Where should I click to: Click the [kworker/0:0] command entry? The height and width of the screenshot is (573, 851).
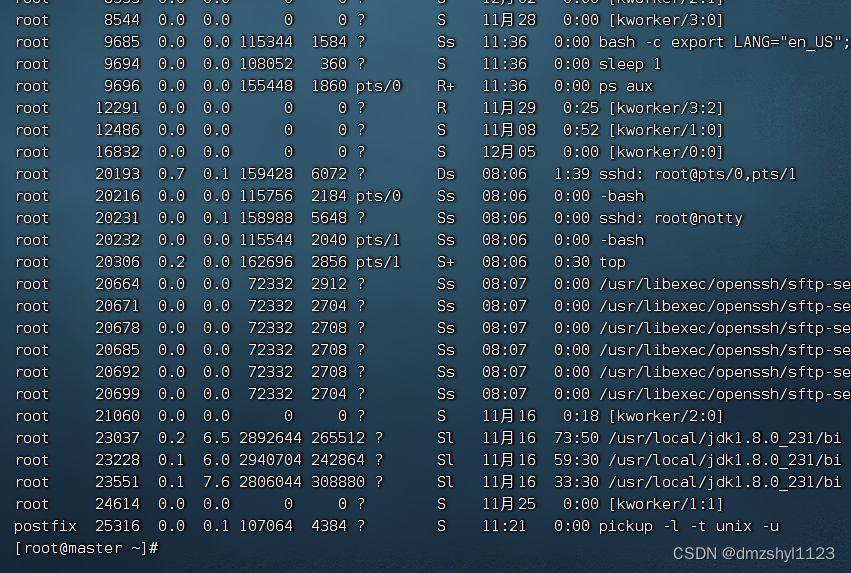665,152
